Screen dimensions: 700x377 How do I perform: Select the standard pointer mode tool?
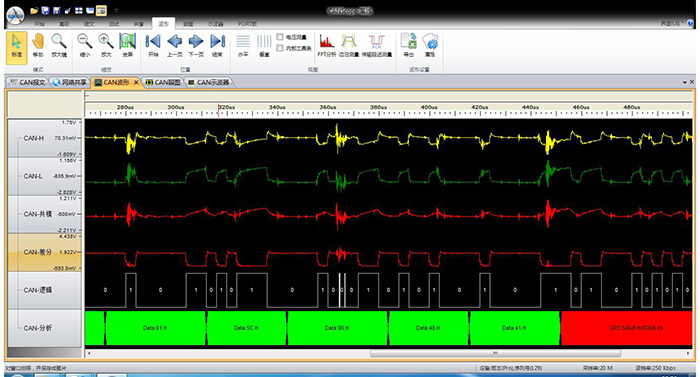pos(17,47)
